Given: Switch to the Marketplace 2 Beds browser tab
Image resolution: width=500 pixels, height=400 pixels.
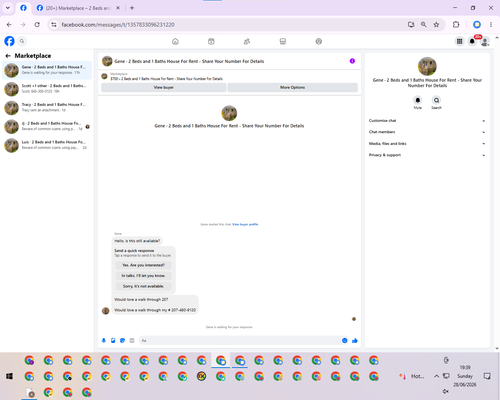Looking at the screenshot, I should [x=78, y=8].
